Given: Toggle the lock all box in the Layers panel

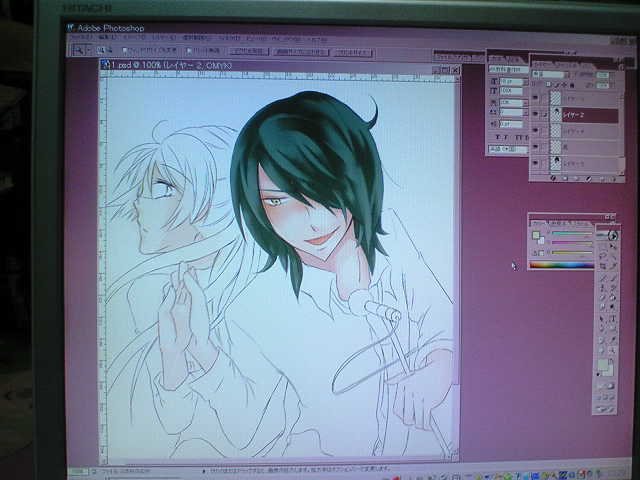Looking at the screenshot, I should pyautogui.click(x=572, y=86).
